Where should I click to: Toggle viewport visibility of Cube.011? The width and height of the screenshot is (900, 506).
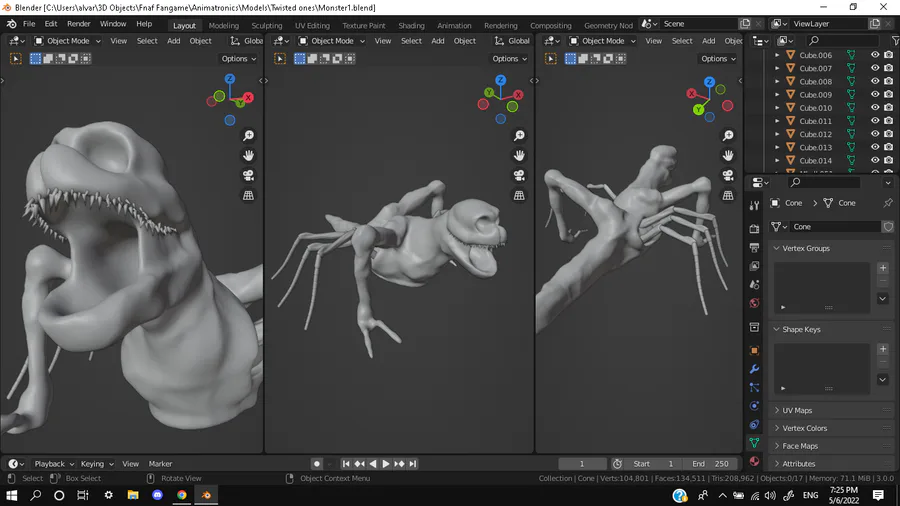[x=875, y=121]
